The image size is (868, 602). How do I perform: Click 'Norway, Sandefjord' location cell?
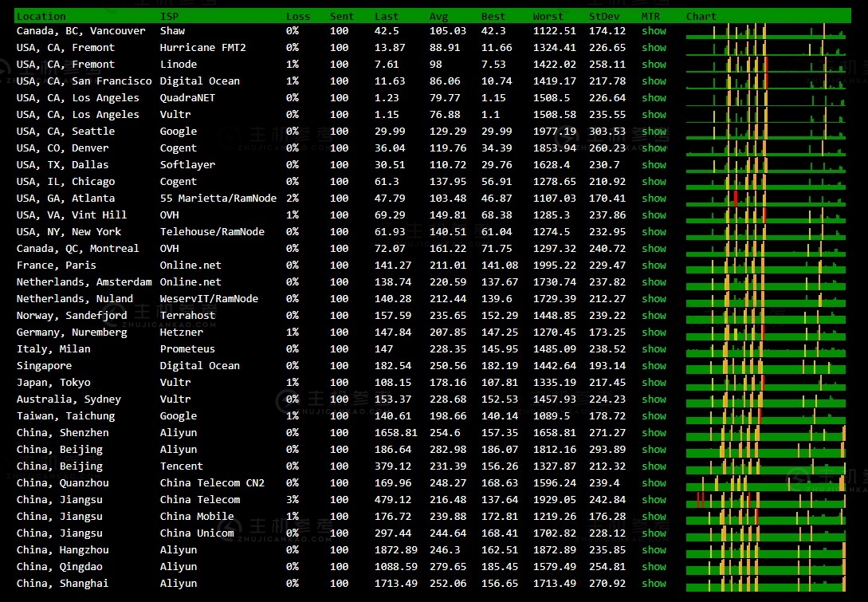(x=72, y=316)
